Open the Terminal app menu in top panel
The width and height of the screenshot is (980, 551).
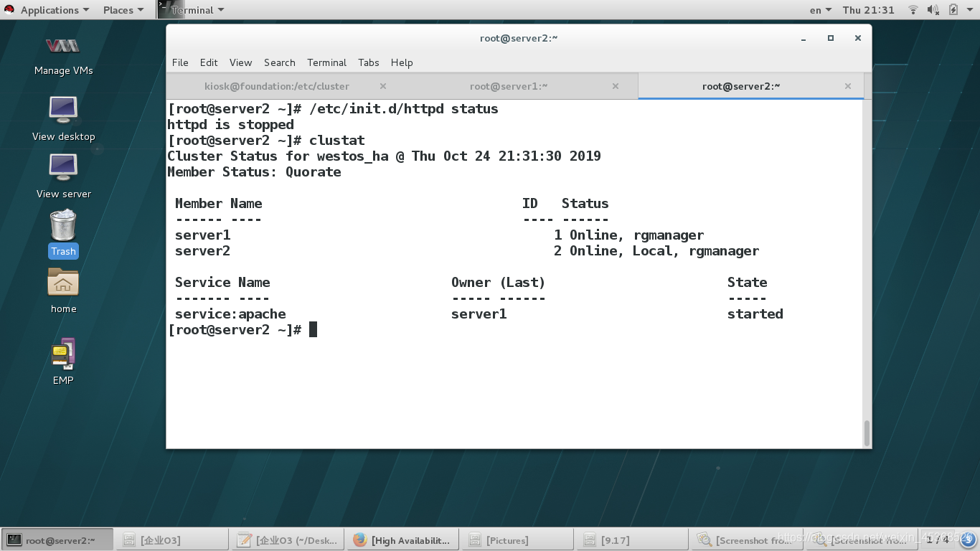(x=191, y=10)
